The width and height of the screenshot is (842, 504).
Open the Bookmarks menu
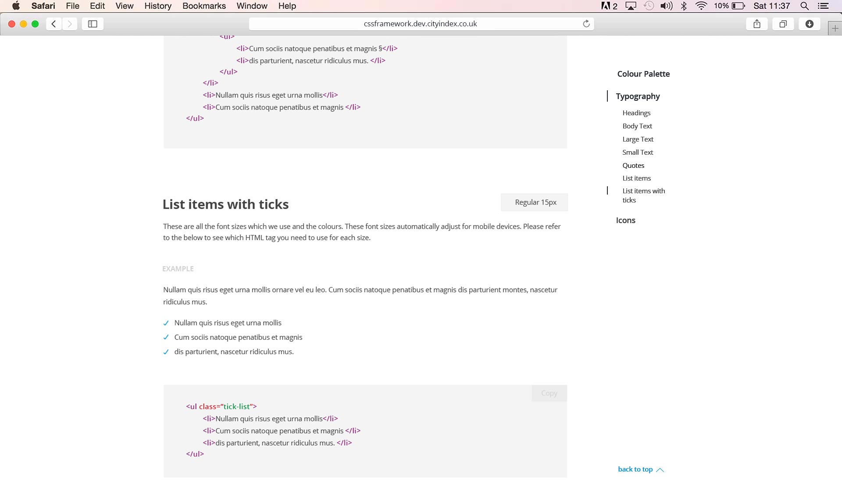click(x=204, y=6)
